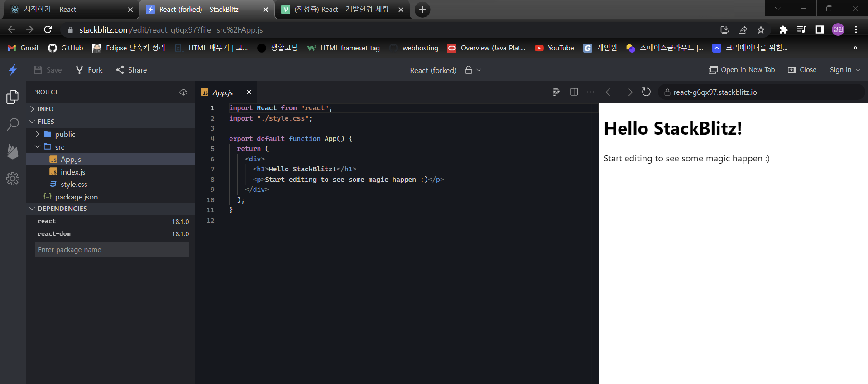Click the install app icon in address bar

click(724, 29)
